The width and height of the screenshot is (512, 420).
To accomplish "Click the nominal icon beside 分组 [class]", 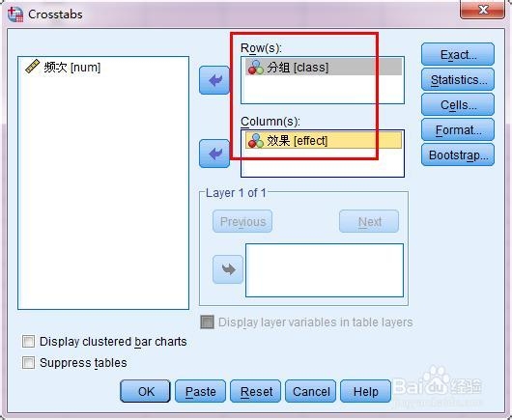I will coord(256,67).
